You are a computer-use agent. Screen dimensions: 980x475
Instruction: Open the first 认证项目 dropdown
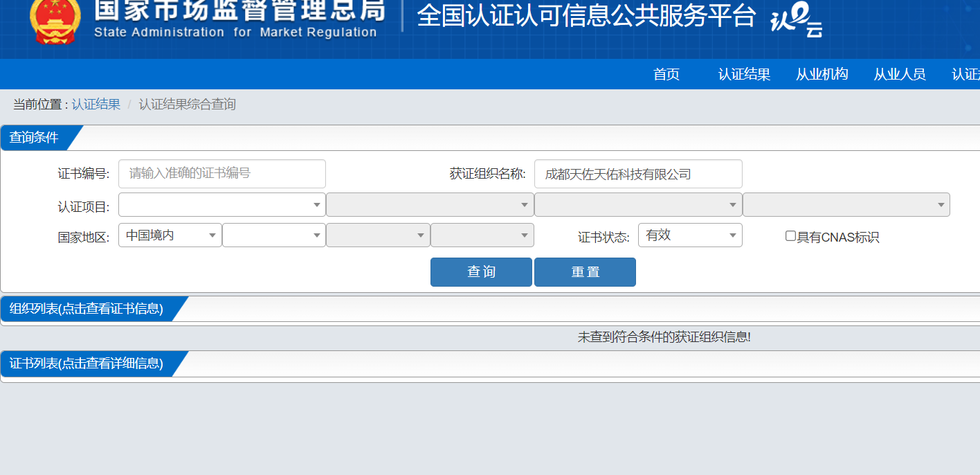point(222,205)
